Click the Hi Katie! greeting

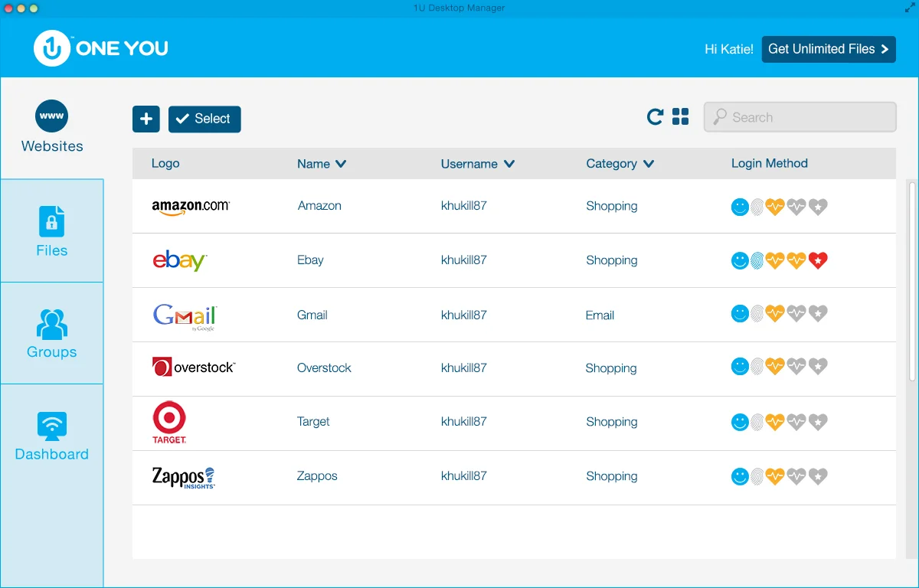729,49
